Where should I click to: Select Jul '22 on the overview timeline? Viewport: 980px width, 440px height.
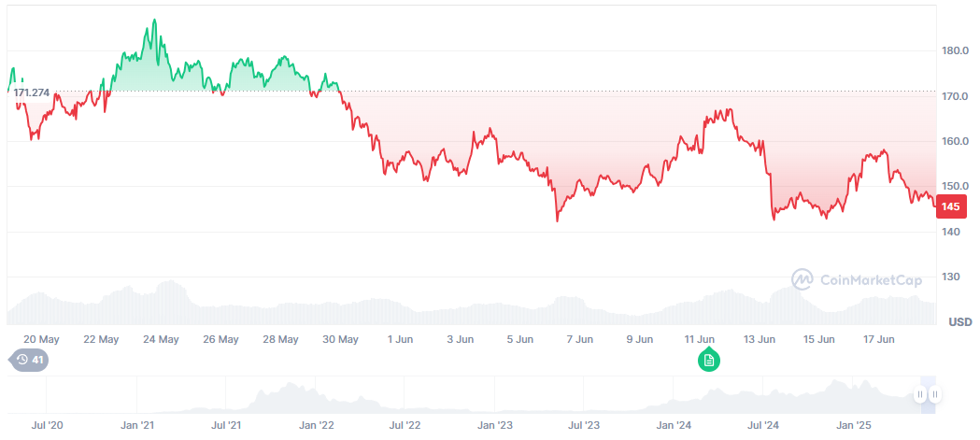click(x=405, y=425)
